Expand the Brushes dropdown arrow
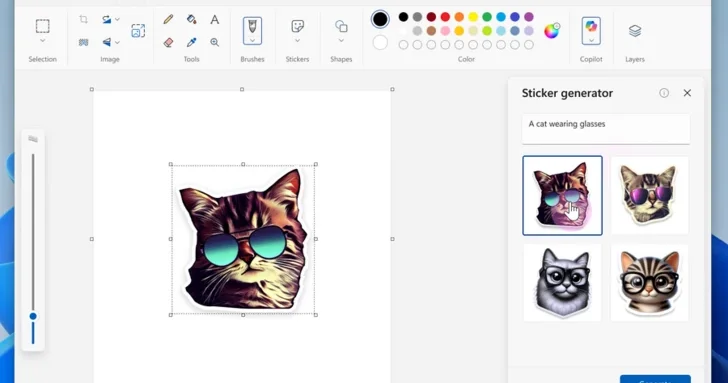Viewport: 728px width, 383px height. pos(252,40)
